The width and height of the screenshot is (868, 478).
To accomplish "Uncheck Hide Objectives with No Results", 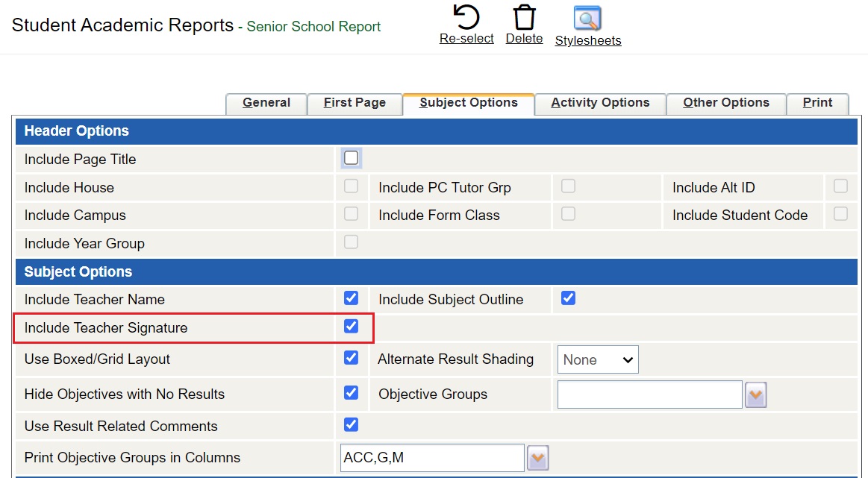I will tap(351, 393).
